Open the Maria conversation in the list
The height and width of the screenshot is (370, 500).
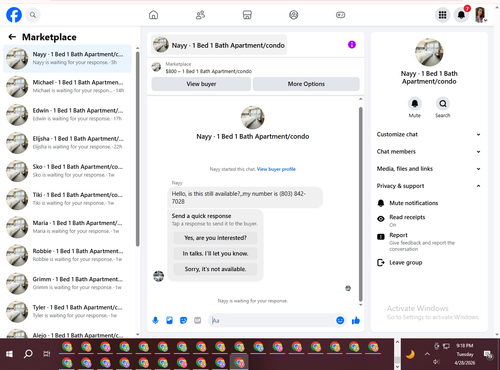[x=67, y=227]
